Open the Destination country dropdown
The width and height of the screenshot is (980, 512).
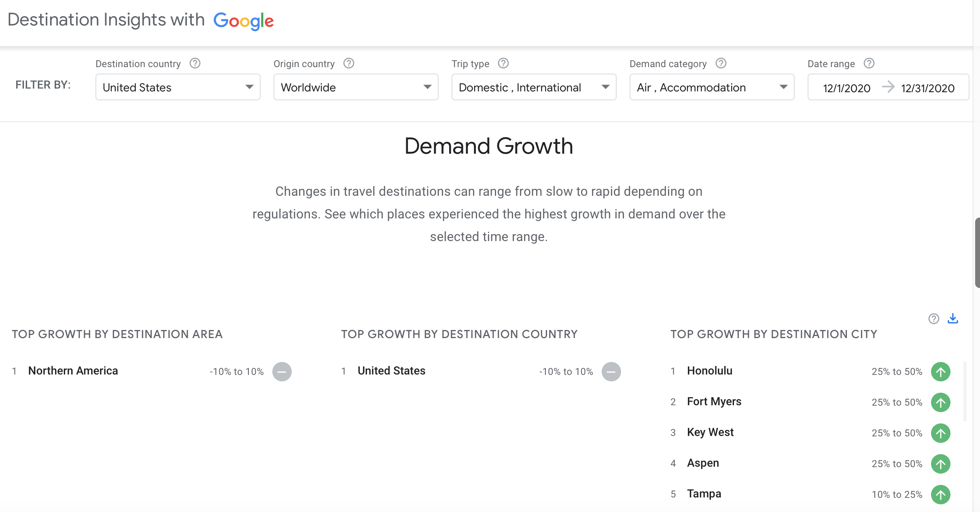tap(178, 87)
